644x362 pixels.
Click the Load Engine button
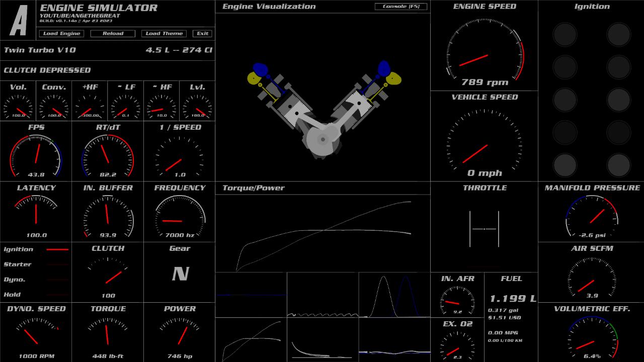62,34
